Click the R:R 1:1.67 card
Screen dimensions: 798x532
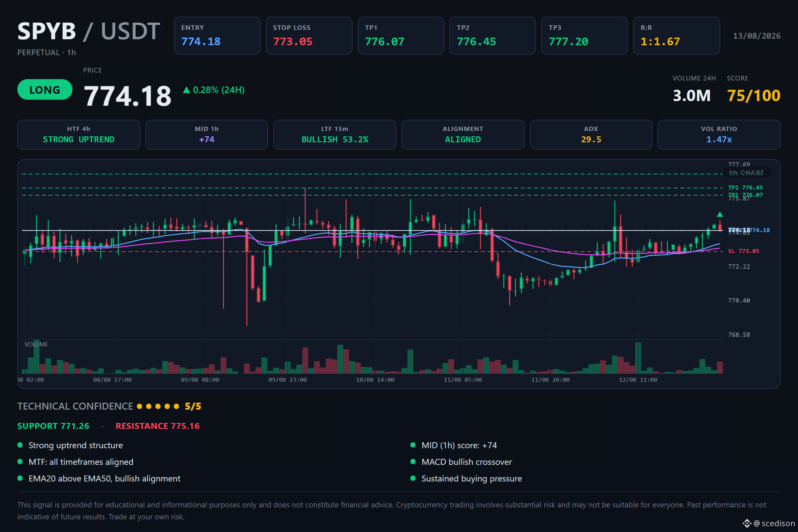click(x=676, y=36)
